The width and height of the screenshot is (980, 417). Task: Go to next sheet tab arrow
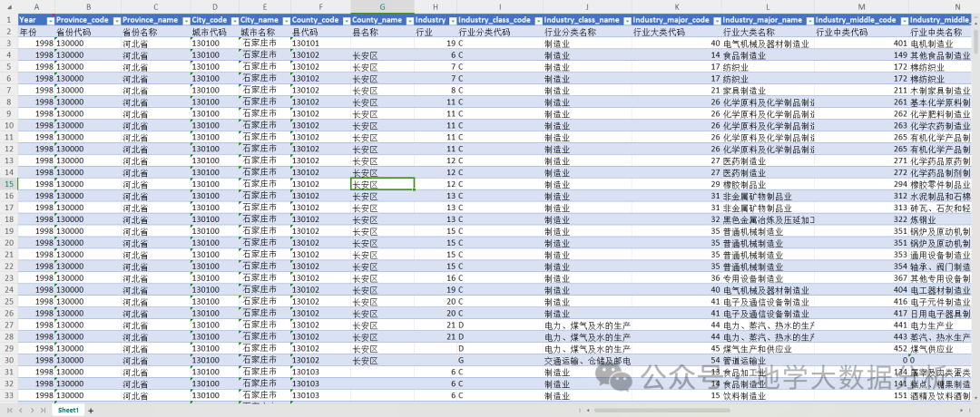click(x=32, y=410)
